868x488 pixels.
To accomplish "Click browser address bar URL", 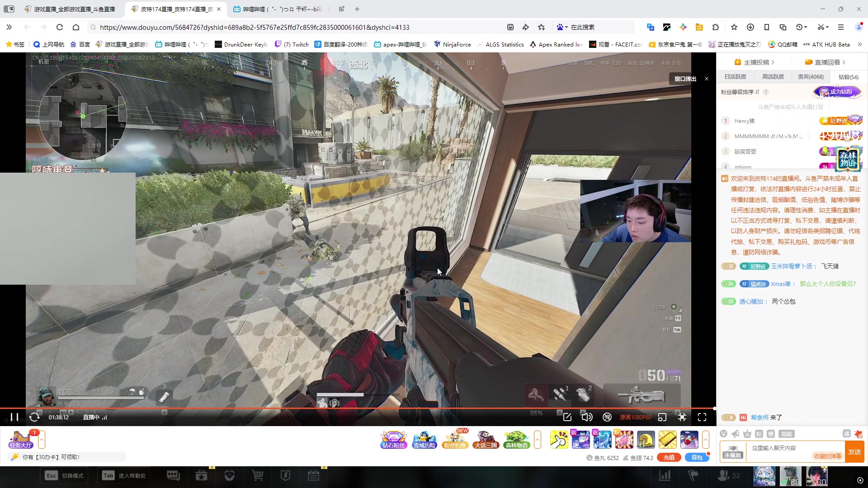I will click(x=255, y=27).
